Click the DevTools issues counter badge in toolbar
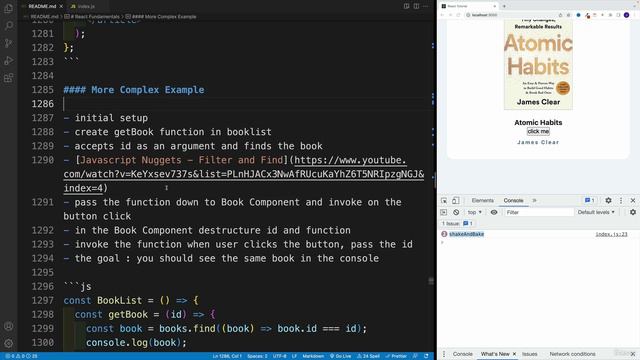 tap(589, 200)
